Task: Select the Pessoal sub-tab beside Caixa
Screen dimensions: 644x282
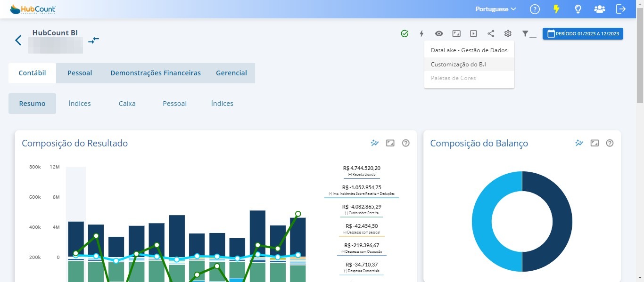Action: tap(175, 104)
